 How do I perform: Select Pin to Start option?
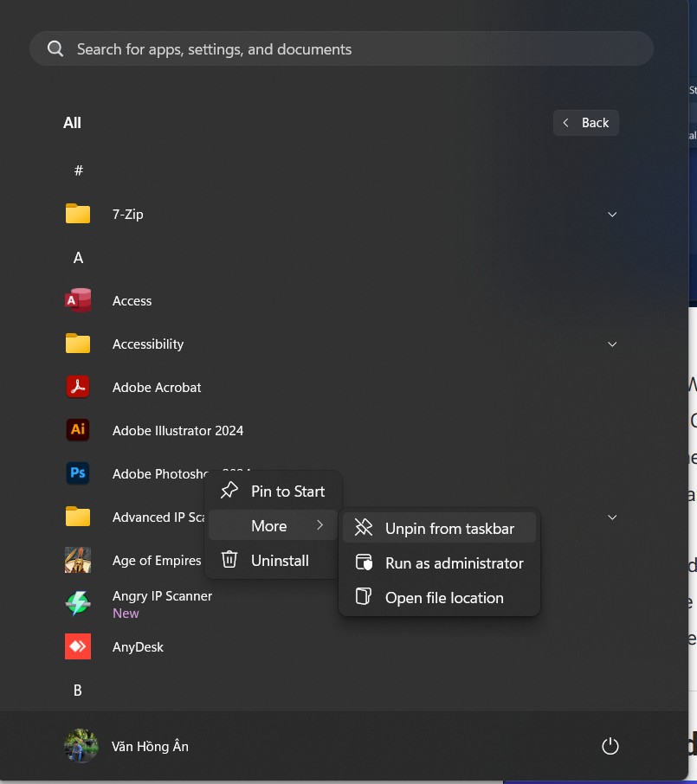click(274, 492)
